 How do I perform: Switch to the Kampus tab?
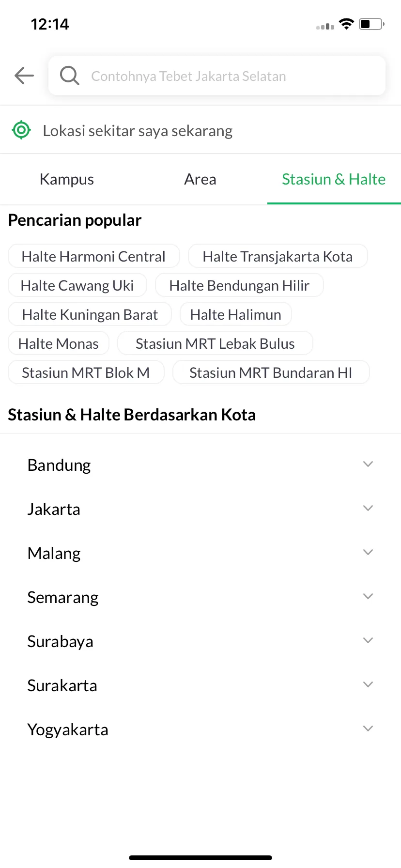click(67, 179)
